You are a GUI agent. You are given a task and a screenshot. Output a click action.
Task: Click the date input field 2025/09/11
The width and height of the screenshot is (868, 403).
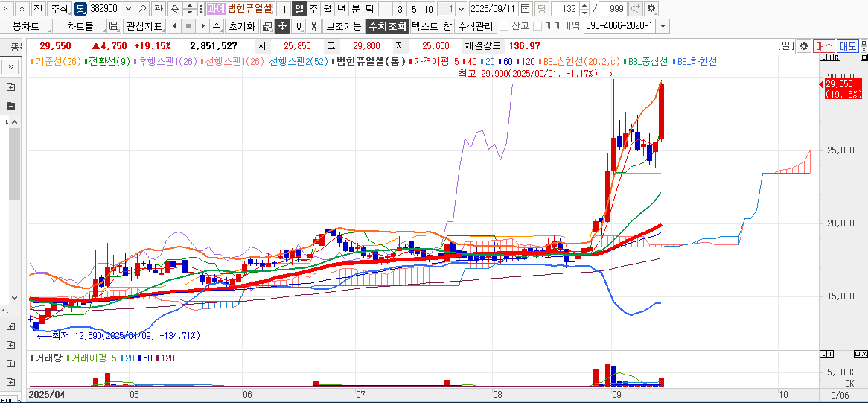tap(494, 9)
